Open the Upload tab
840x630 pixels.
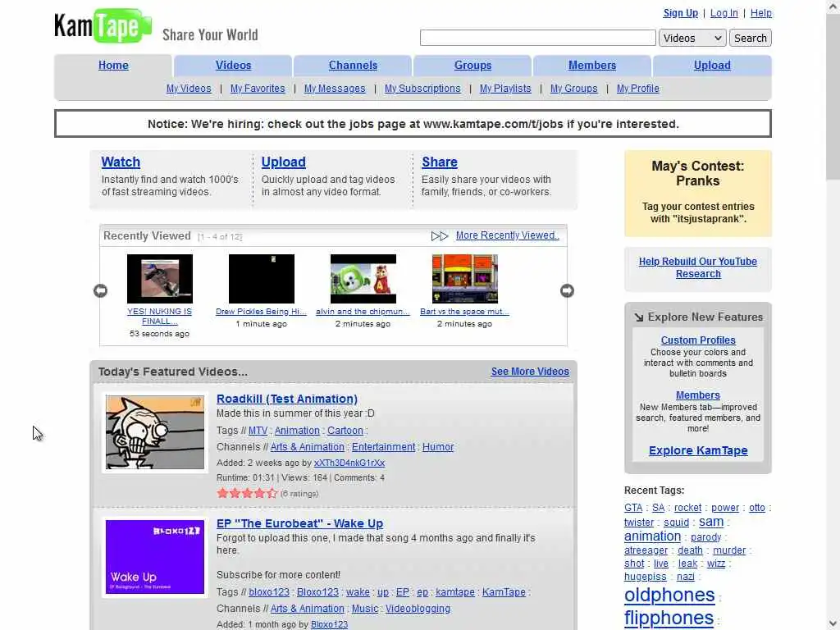tap(712, 66)
